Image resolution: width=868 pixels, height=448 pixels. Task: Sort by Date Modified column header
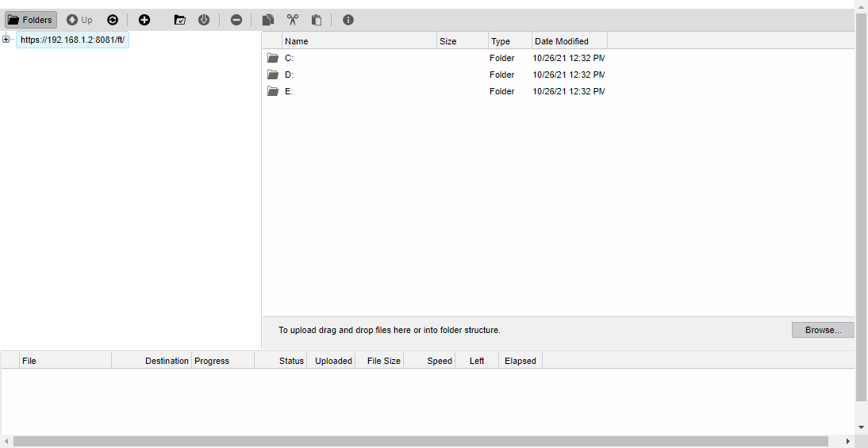(570, 41)
